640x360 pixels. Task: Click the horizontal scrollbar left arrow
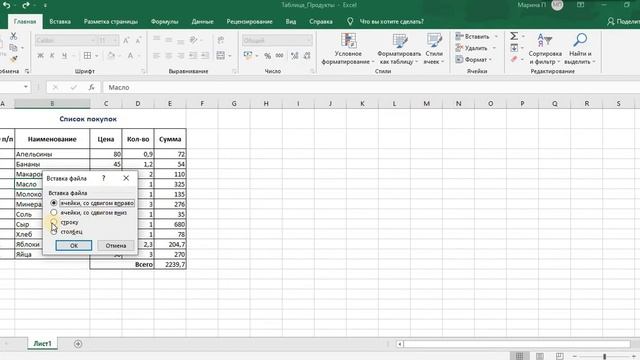(400, 344)
